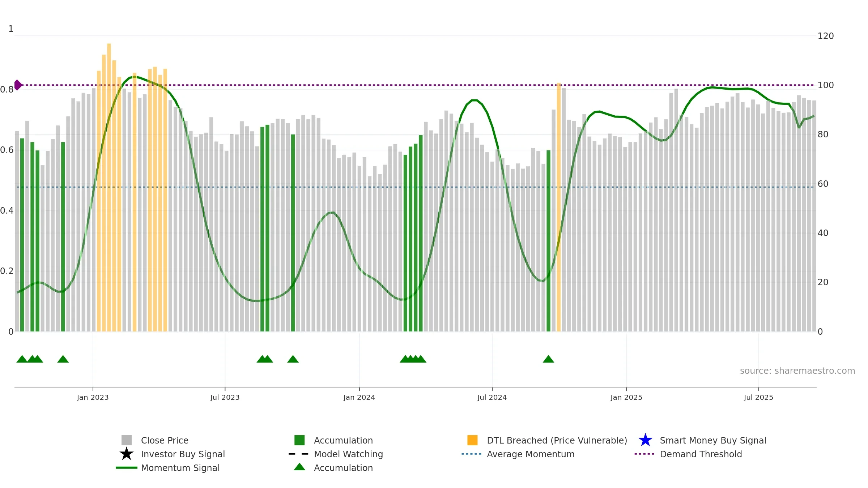
Task: Click the source sharemaestro.com text
Action: [x=797, y=371]
